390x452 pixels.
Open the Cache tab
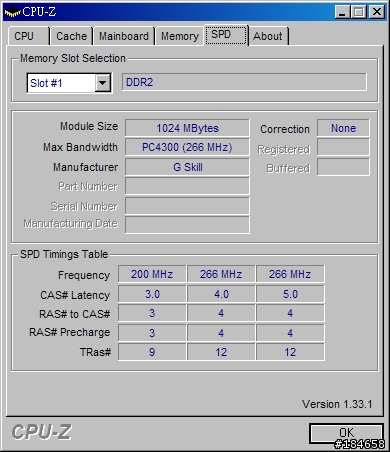pos(71,36)
